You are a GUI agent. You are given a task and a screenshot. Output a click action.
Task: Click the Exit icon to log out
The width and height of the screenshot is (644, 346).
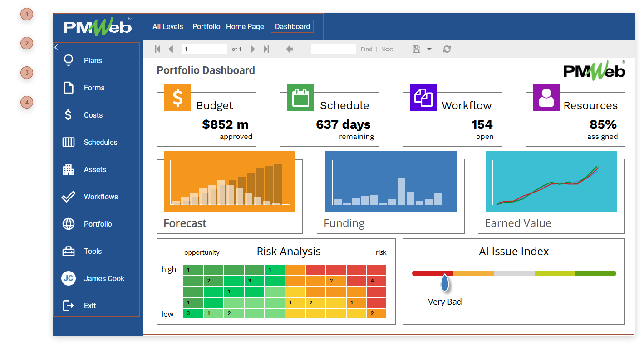tap(68, 305)
